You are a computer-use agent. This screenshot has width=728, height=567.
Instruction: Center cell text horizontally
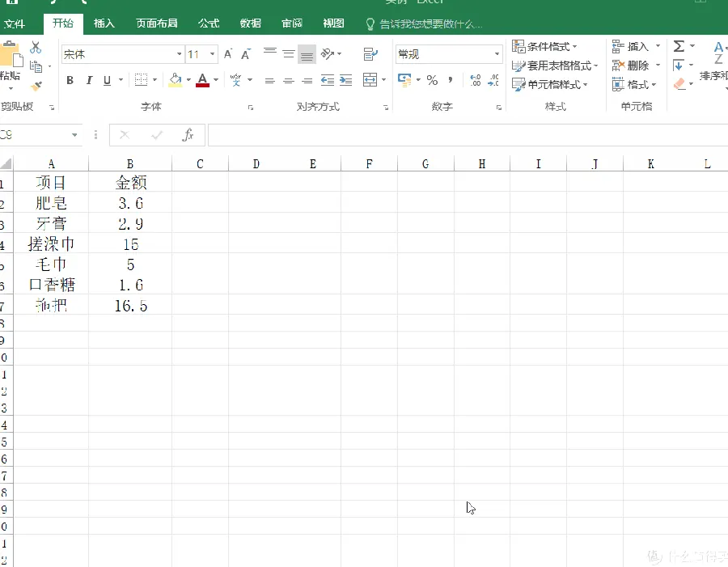pyautogui.click(x=288, y=81)
